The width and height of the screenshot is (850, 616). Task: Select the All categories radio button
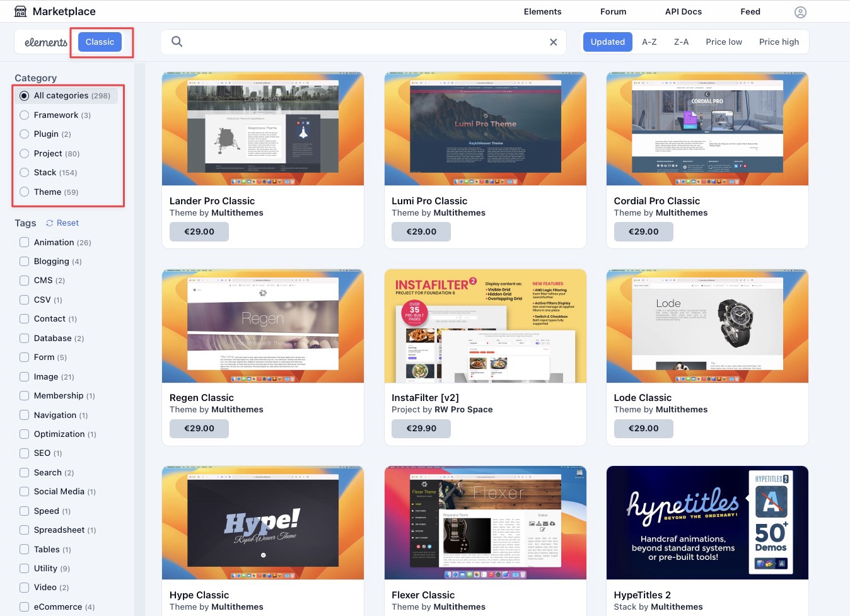coord(25,96)
